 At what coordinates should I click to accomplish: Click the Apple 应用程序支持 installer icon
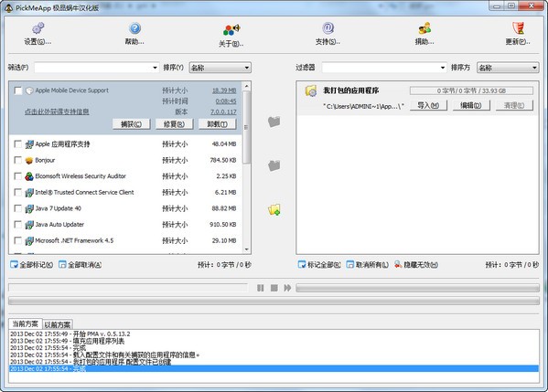click(29, 144)
